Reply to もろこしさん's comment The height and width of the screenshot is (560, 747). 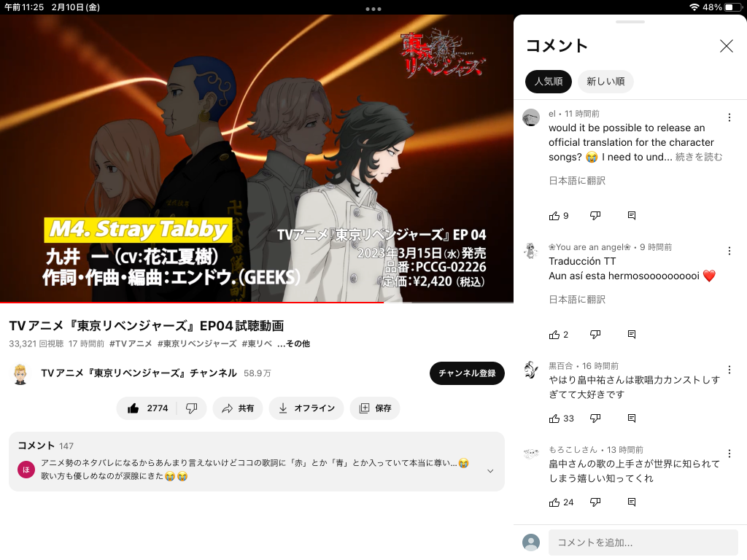tap(632, 502)
